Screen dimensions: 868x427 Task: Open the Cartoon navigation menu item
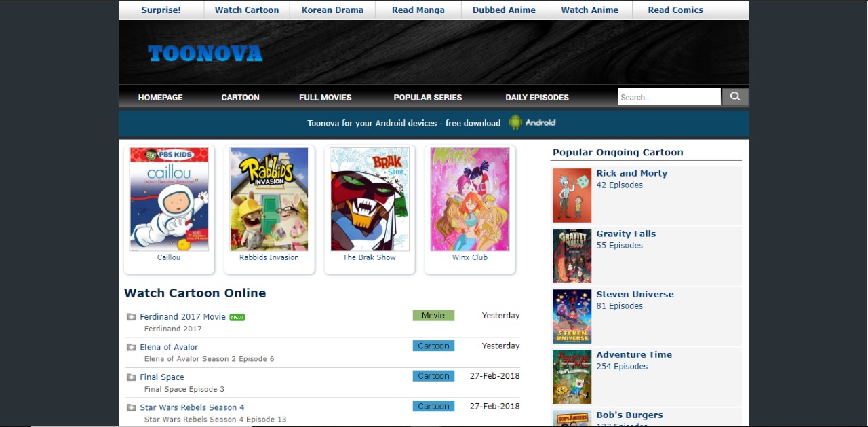coord(241,98)
